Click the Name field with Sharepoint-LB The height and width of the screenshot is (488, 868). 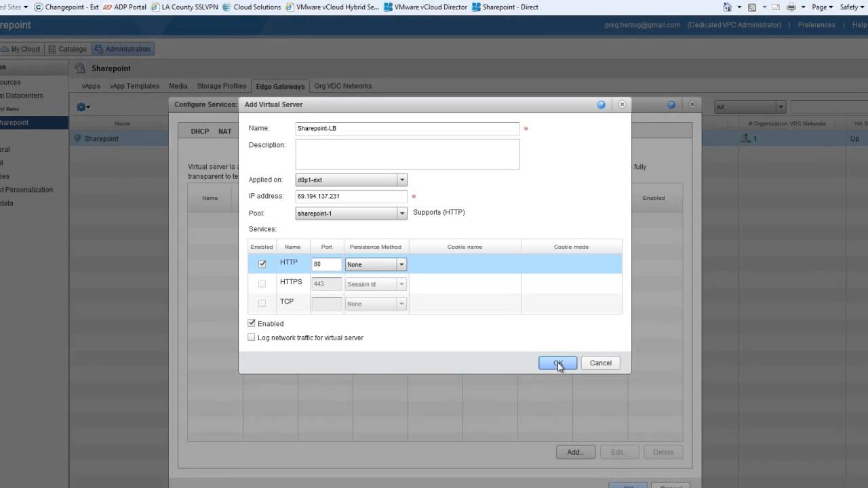tap(408, 129)
